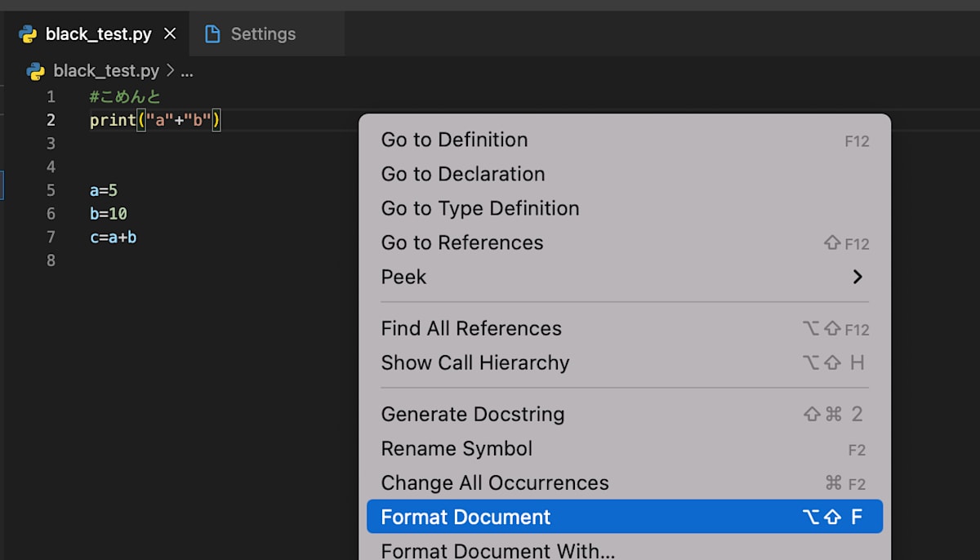Place cursor on a=5 line
Image resolution: width=980 pixels, height=560 pixels.
[104, 190]
